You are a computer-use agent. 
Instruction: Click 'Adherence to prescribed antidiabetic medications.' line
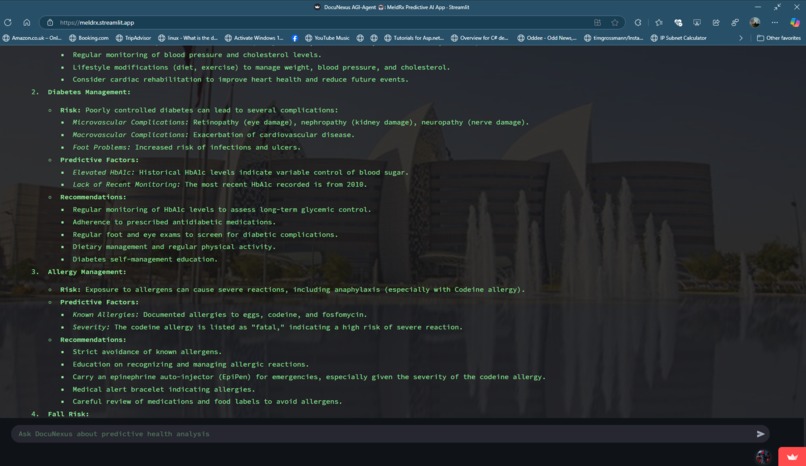174,222
